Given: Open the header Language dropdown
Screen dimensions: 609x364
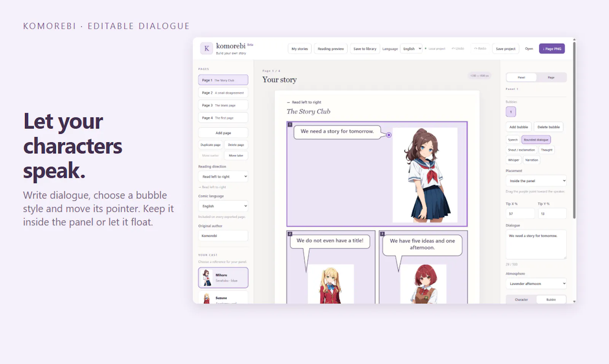Looking at the screenshot, I should [x=411, y=49].
